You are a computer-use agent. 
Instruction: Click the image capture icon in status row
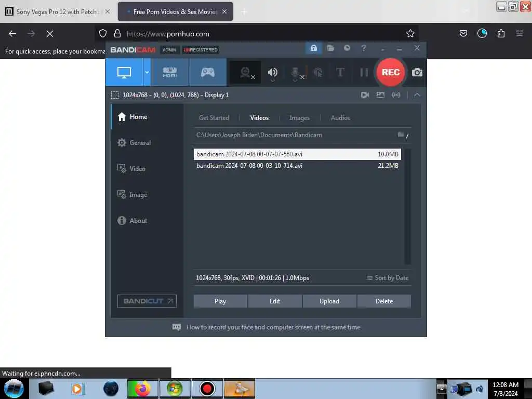380,95
